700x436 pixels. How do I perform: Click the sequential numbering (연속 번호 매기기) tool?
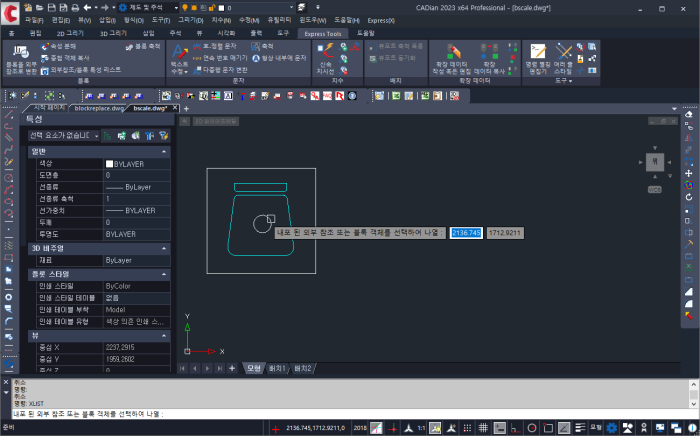pos(220,58)
